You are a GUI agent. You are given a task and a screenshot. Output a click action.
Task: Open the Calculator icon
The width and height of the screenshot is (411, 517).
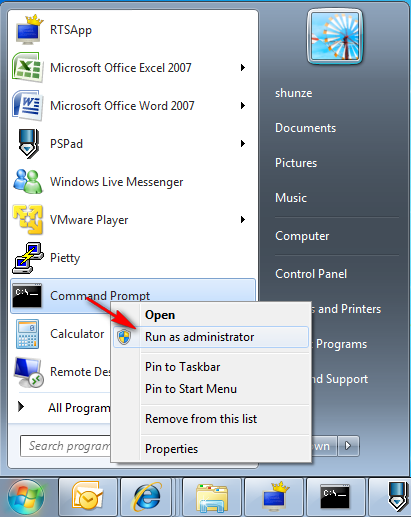(27, 334)
